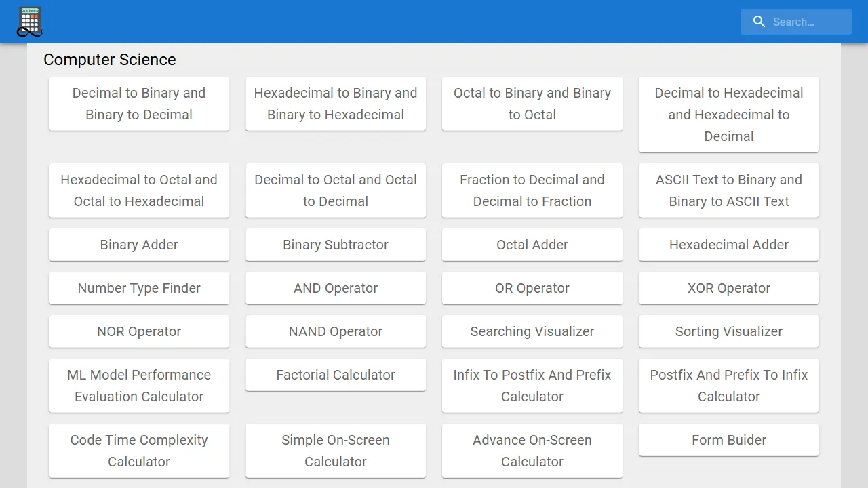
Task: Open Fraction to Decimal converter
Action: (x=532, y=190)
